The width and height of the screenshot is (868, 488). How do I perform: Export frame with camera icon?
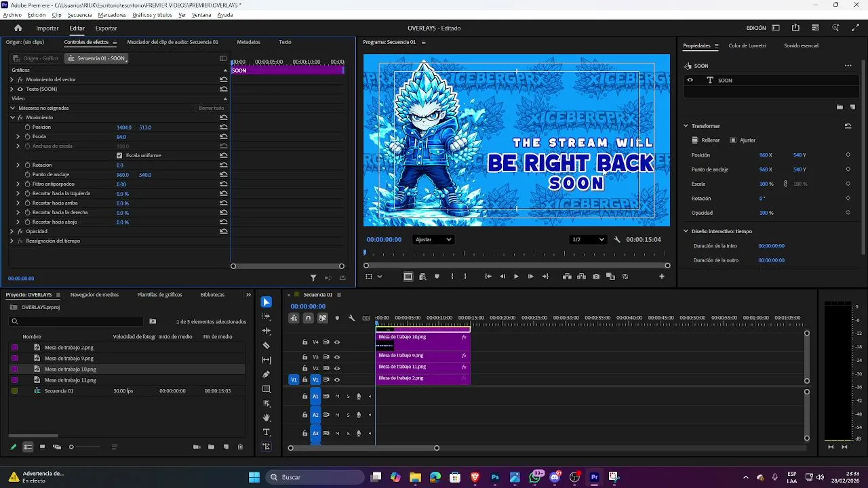[596, 277]
